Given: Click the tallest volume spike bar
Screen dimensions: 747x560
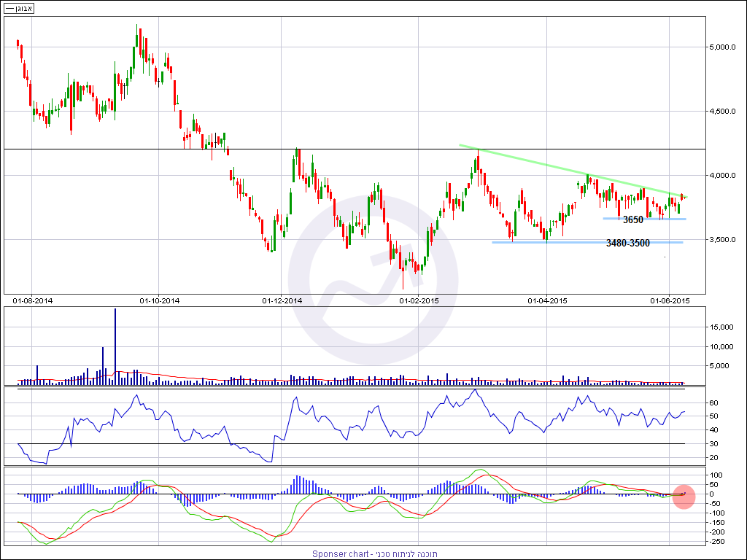Looking at the screenshot, I should [x=115, y=343].
